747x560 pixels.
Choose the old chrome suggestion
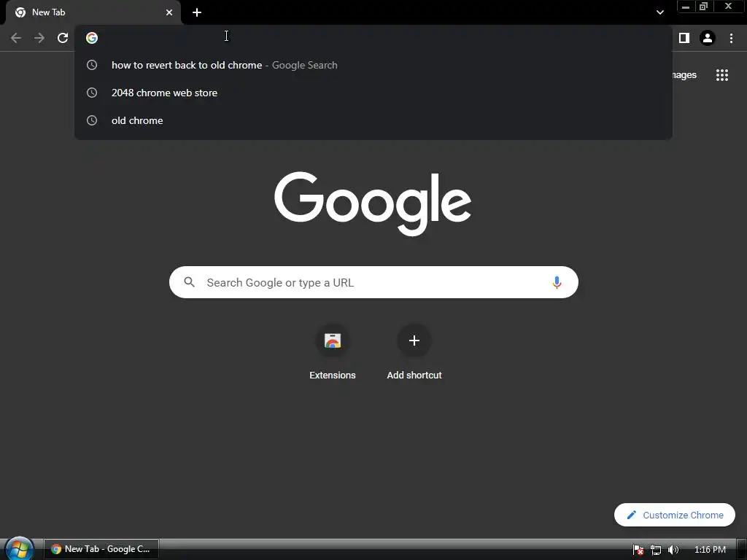[373, 120]
